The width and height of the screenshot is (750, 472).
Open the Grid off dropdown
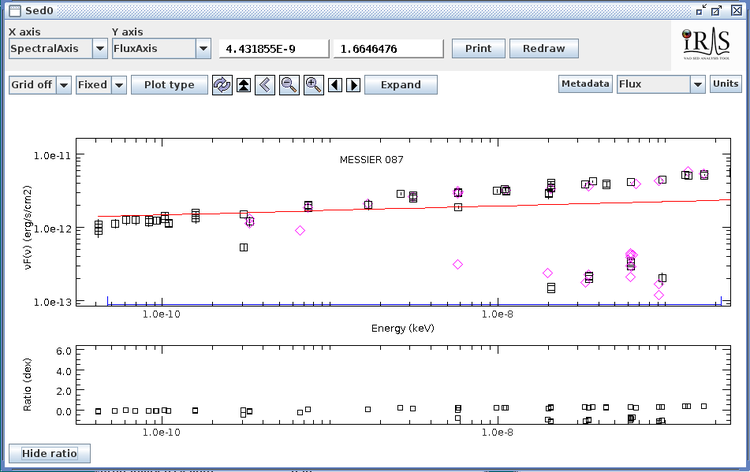[x=40, y=85]
